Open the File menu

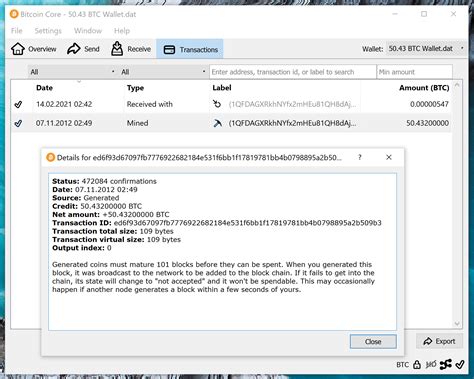[x=17, y=31]
